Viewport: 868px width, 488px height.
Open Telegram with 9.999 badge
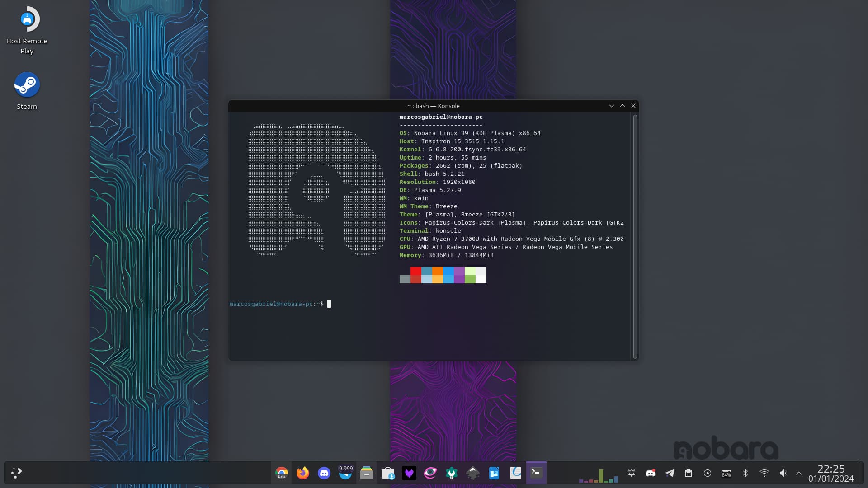click(345, 473)
